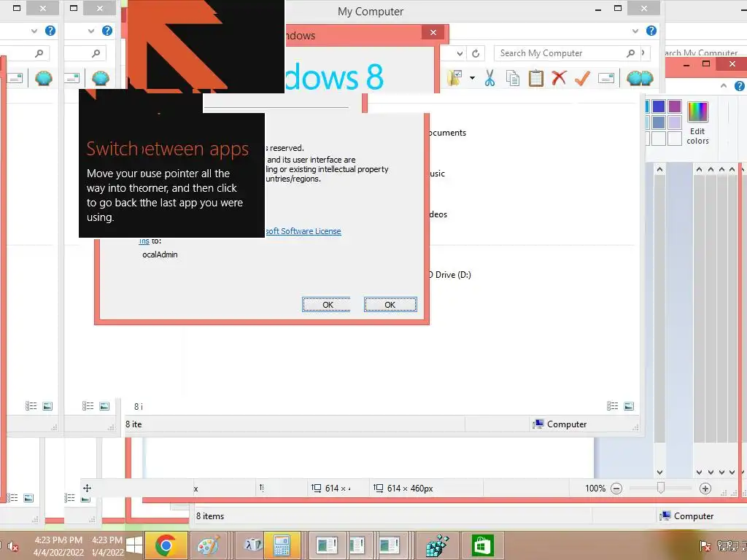Click the network tray icon
Viewport: 747px width, 560px height.
[x=727, y=546]
